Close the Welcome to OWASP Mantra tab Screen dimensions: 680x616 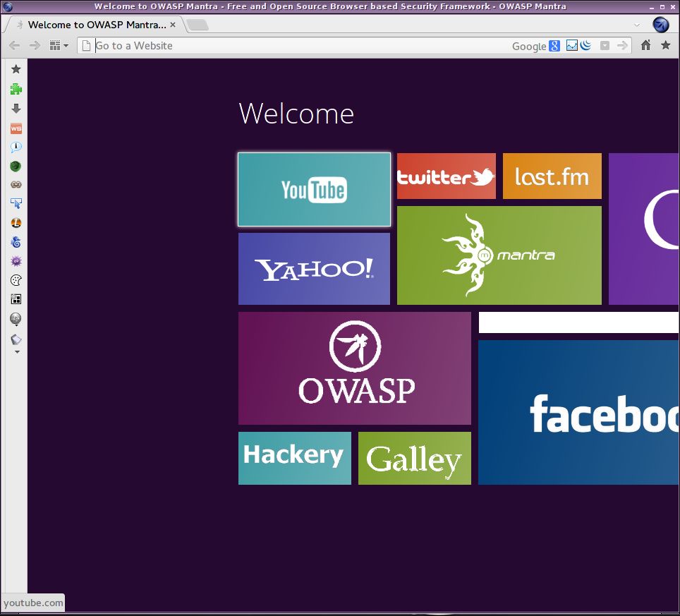pyautogui.click(x=173, y=25)
